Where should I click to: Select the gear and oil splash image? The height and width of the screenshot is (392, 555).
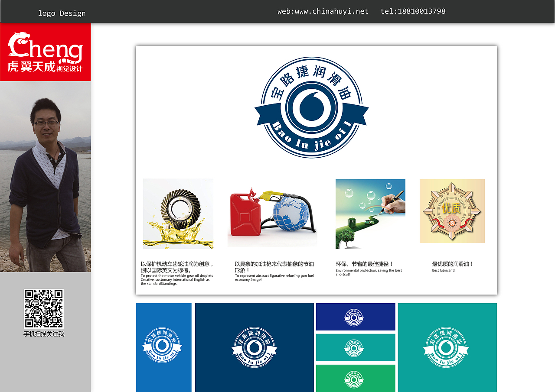click(178, 214)
